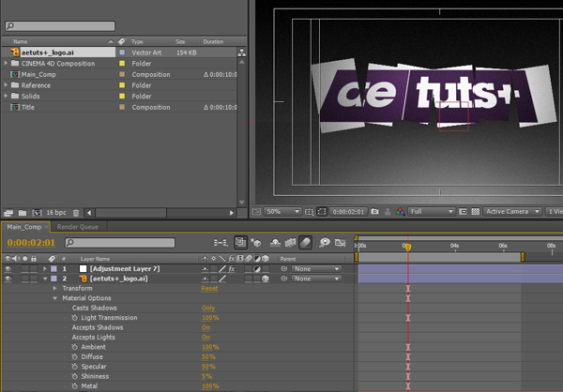Open the Full resolution dropdown
The height and width of the screenshot is (392, 563).
(431, 211)
